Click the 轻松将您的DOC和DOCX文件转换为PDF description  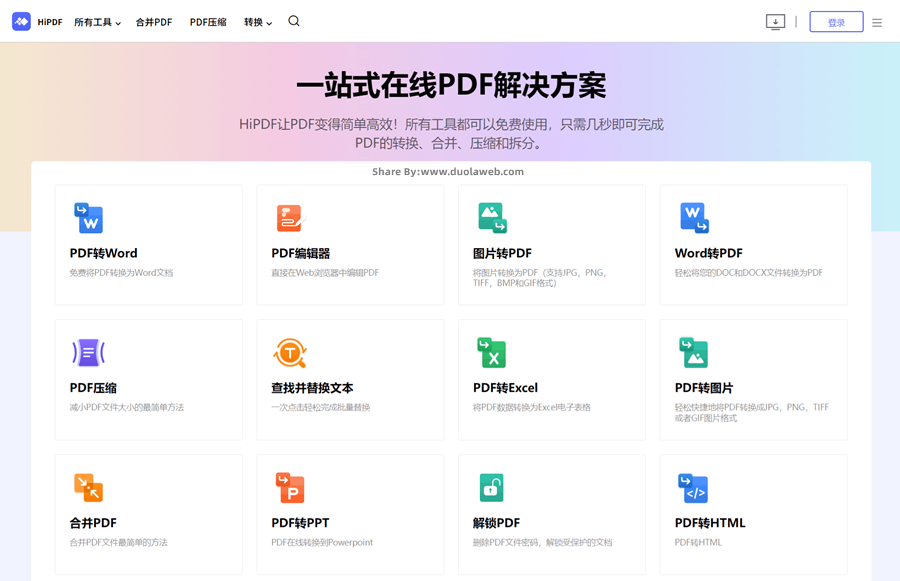coord(749,273)
